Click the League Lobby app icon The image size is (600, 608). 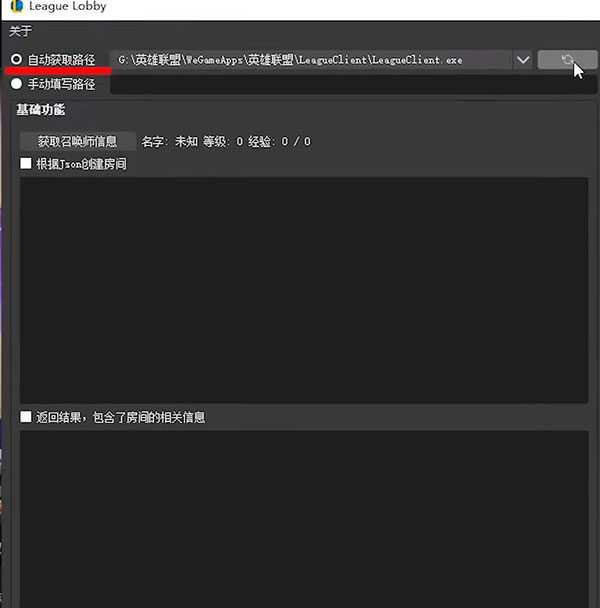(16, 6)
